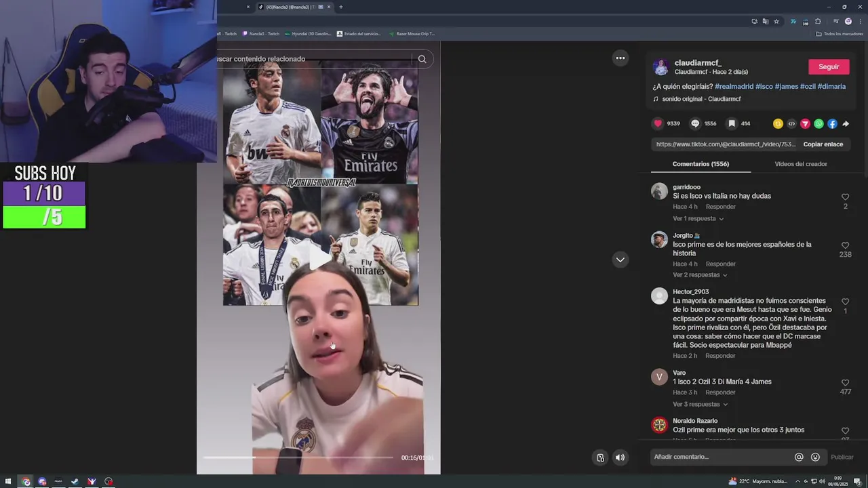Image resolution: width=868 pixels, height=488 pixels.
Task: Open emoji picker in comment box
Action: tap(815, 457)
